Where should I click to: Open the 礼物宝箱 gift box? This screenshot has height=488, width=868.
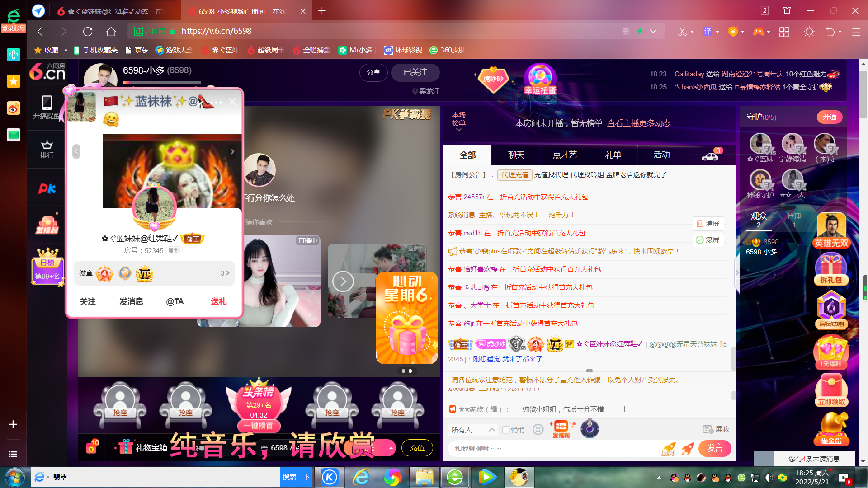pos(142,447)
